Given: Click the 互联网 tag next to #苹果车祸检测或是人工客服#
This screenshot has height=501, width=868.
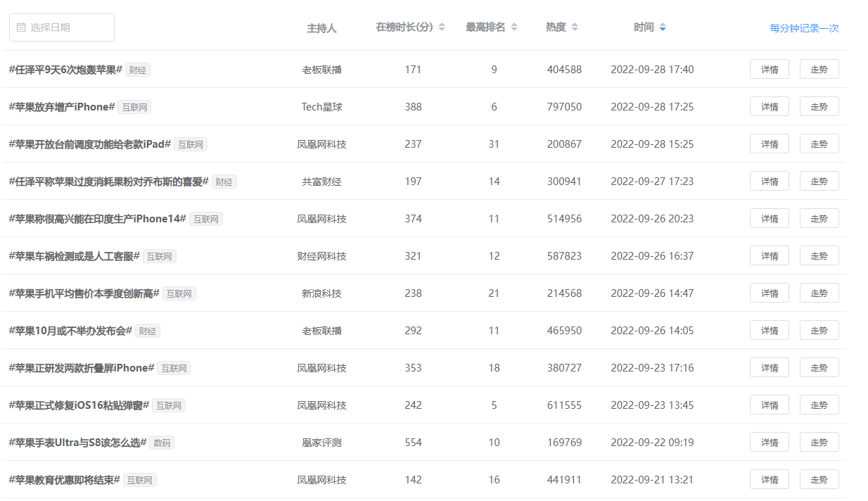Looking at the screenshot, I should (x=159, y=256).
